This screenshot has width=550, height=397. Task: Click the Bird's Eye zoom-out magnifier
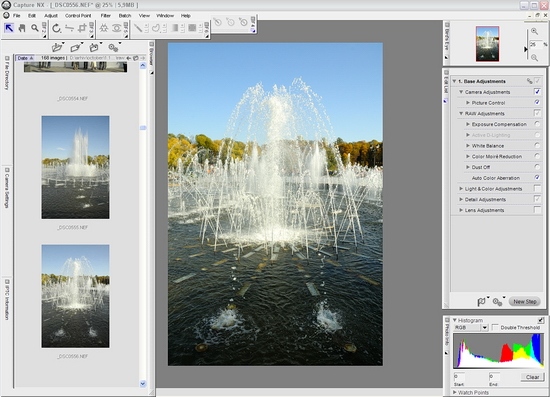534,58
